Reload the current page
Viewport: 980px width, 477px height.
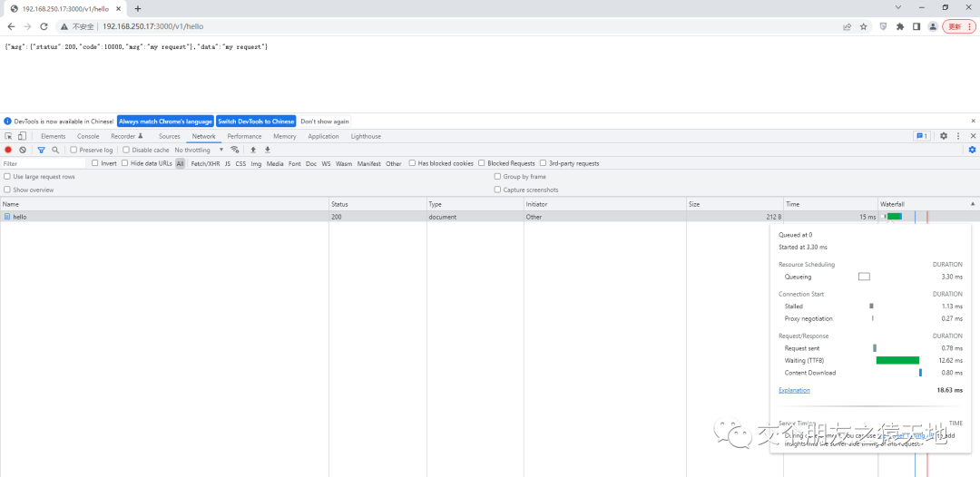pyautogui.click(x=44, y=26)
